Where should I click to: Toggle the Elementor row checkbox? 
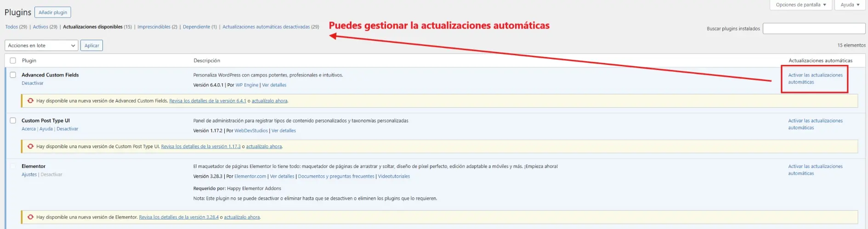click(13, 166)
